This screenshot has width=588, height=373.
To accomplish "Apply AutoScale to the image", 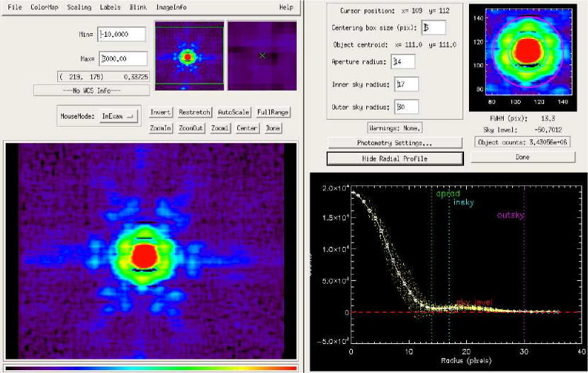I will (233, 113).
